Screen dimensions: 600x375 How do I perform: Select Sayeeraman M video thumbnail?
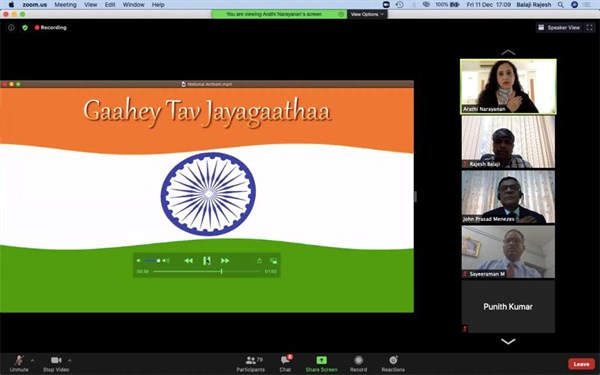coord(508,252)
